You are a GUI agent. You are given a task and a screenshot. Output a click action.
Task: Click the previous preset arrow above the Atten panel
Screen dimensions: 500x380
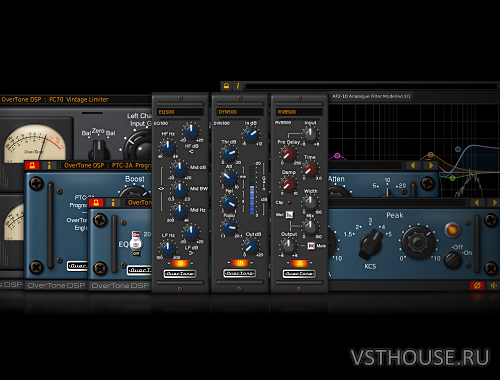tap(413, 165)
